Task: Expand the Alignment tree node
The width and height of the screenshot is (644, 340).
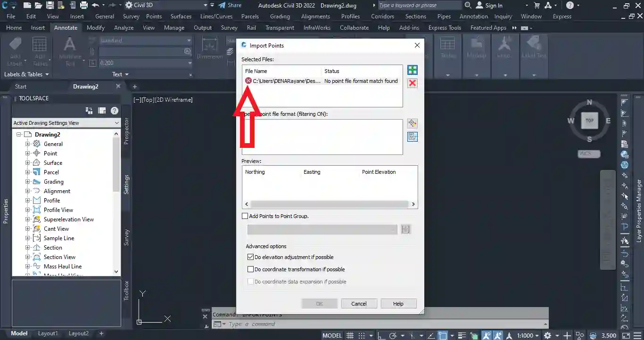Action: [x=27, y=191]
